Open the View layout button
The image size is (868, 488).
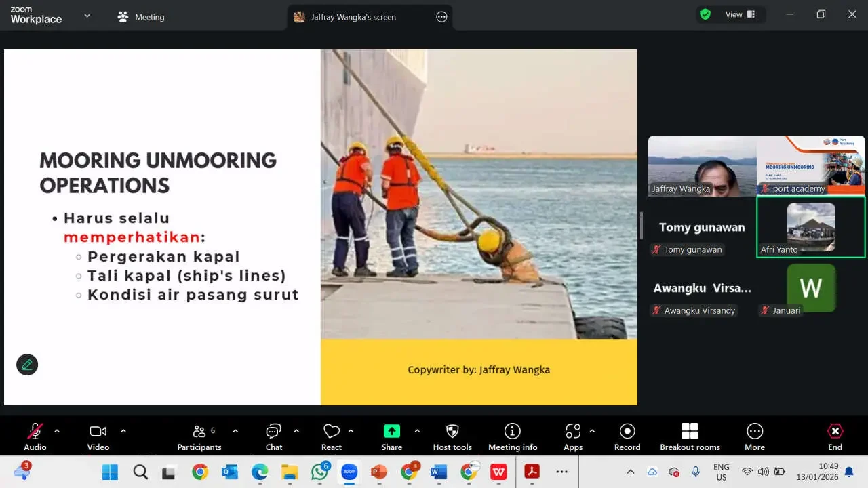point(741,14)
